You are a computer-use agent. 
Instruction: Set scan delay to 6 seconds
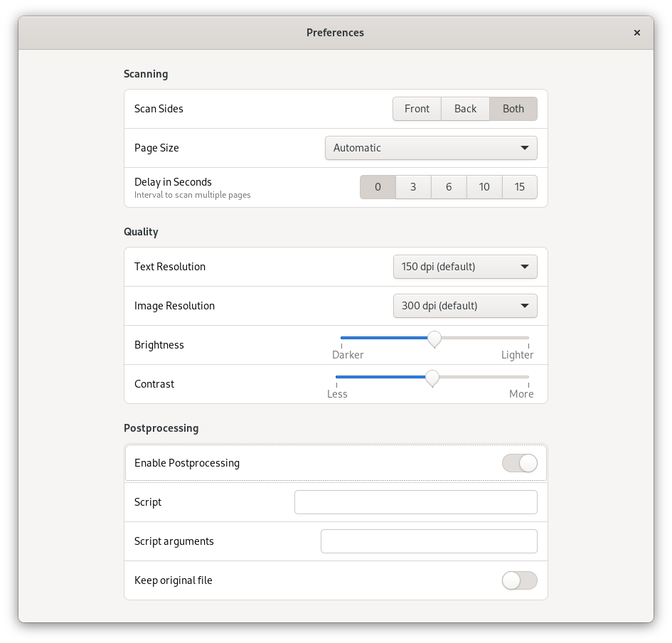[449, 187]
